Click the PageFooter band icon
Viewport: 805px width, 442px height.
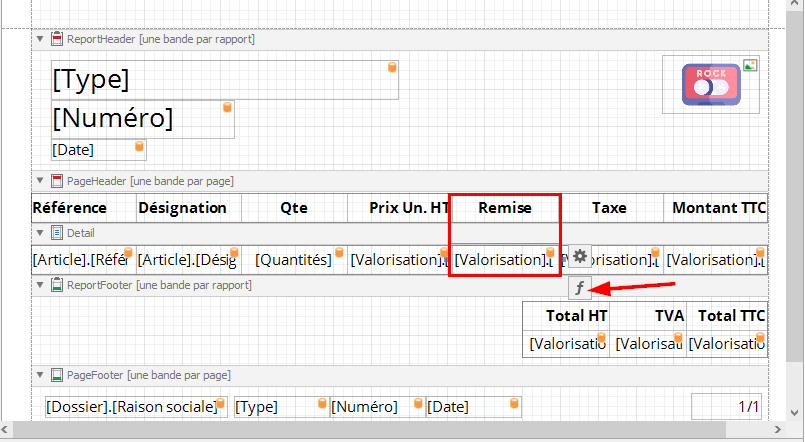point(57,375)
